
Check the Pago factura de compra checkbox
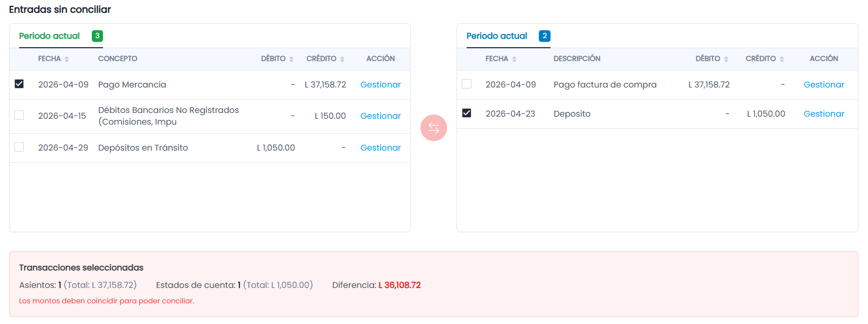tap(467, 84)
